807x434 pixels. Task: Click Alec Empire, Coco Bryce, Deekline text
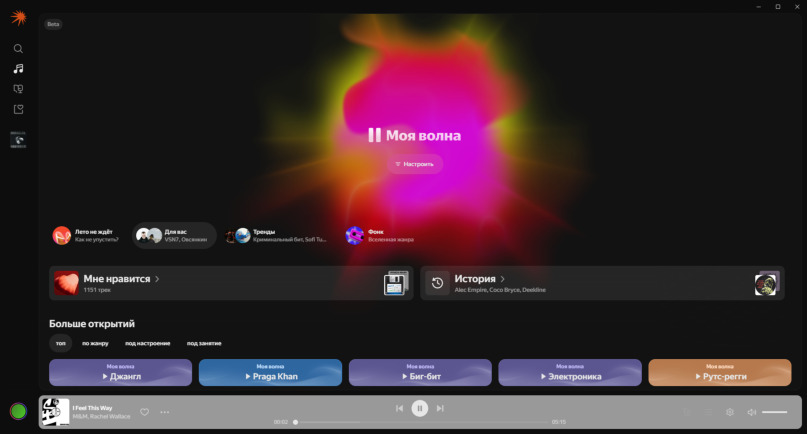[500, 290]
